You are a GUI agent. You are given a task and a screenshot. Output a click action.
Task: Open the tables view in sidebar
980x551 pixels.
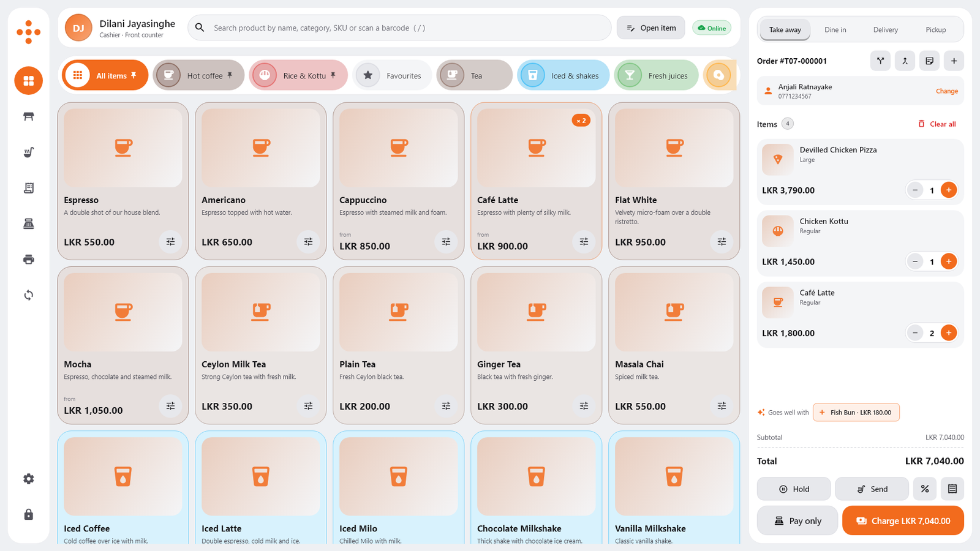28,116
